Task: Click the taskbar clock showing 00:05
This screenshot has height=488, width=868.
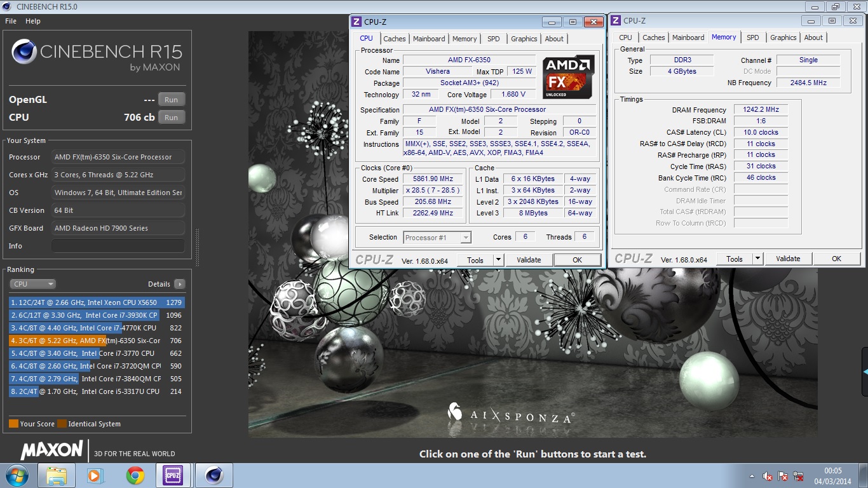Action: (x=832, y=476)
